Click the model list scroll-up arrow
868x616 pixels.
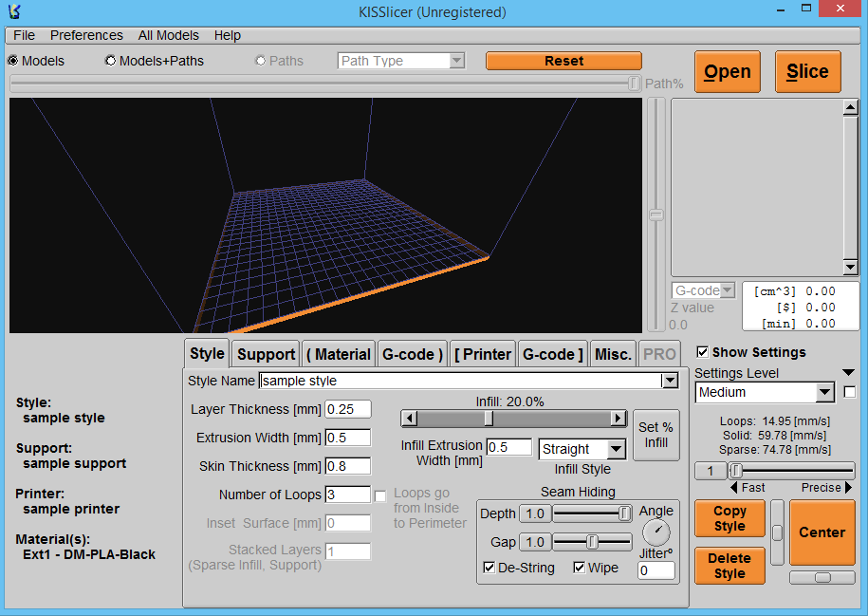[851, 108]
